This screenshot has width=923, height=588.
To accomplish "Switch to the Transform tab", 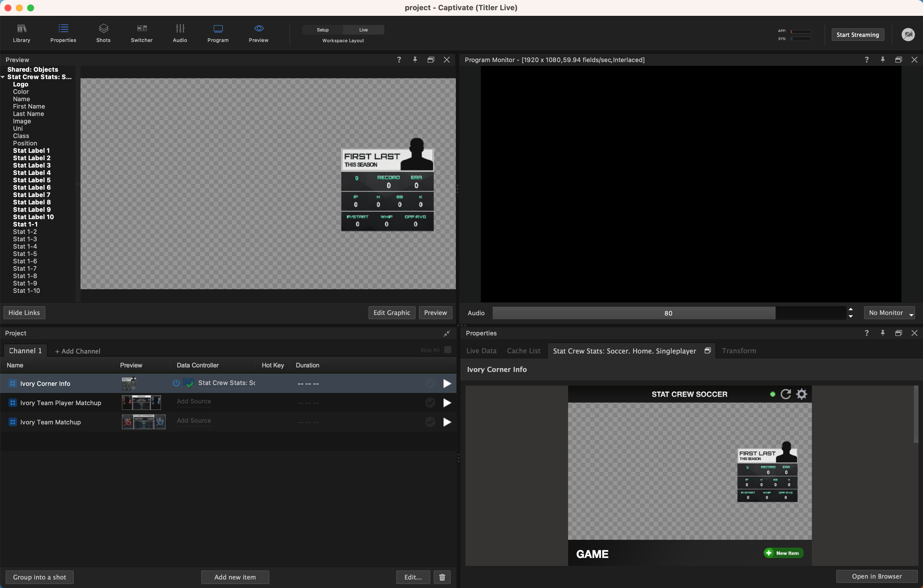I will (739, 351).
